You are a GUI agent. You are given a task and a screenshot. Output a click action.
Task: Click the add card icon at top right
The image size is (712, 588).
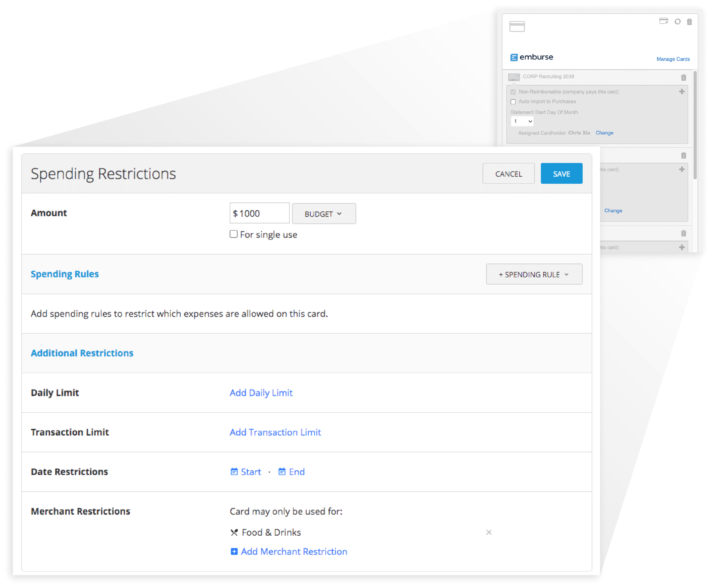(663, 21)
